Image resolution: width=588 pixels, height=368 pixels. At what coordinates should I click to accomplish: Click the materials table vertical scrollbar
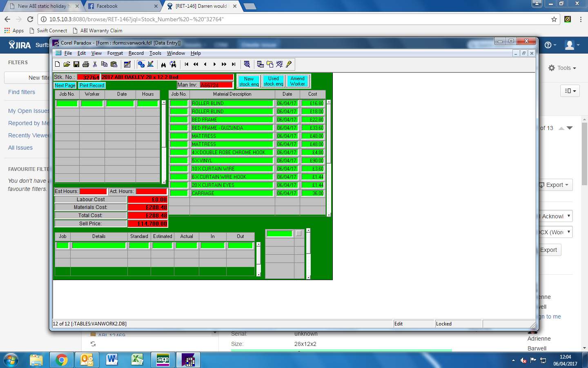tap(328, 158)
